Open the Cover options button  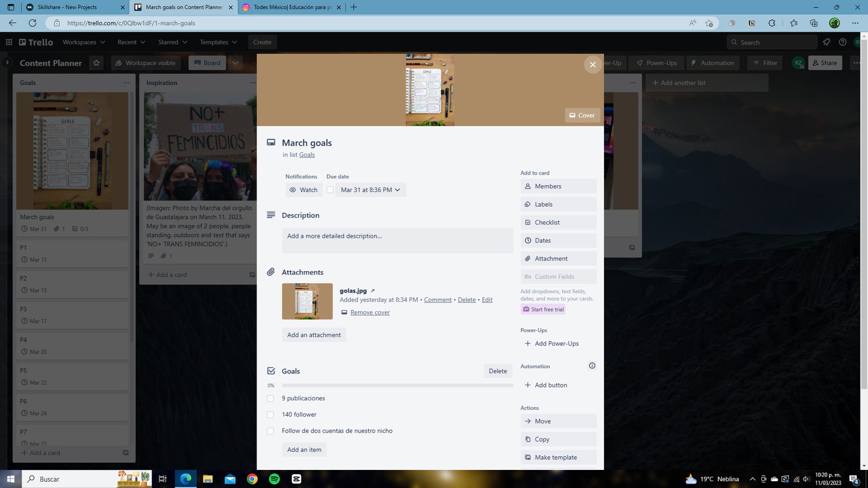581,115
